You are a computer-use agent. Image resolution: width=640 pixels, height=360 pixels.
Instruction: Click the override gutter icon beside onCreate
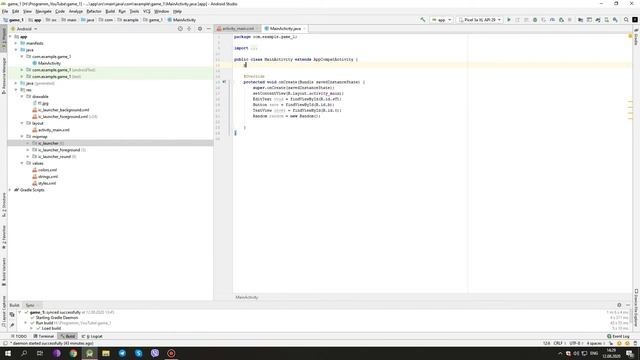(224, 82)
